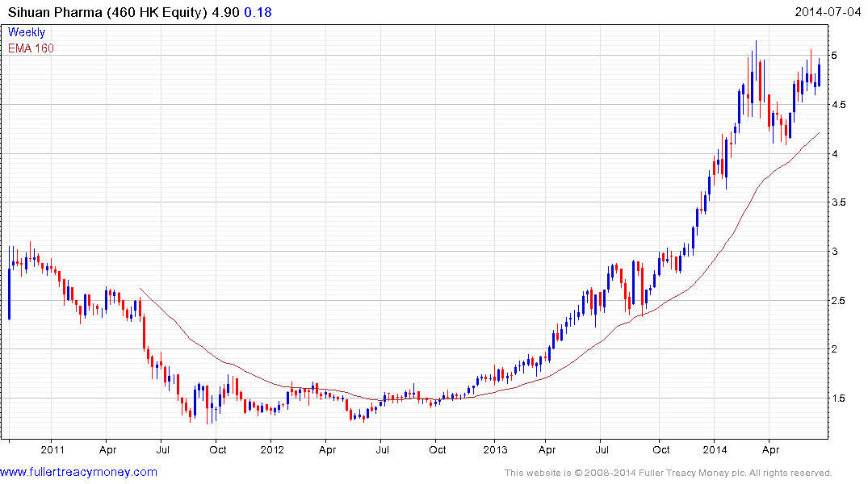
Task: Click the 'Jul' label after 2012
Action: (x=382, y=449)
